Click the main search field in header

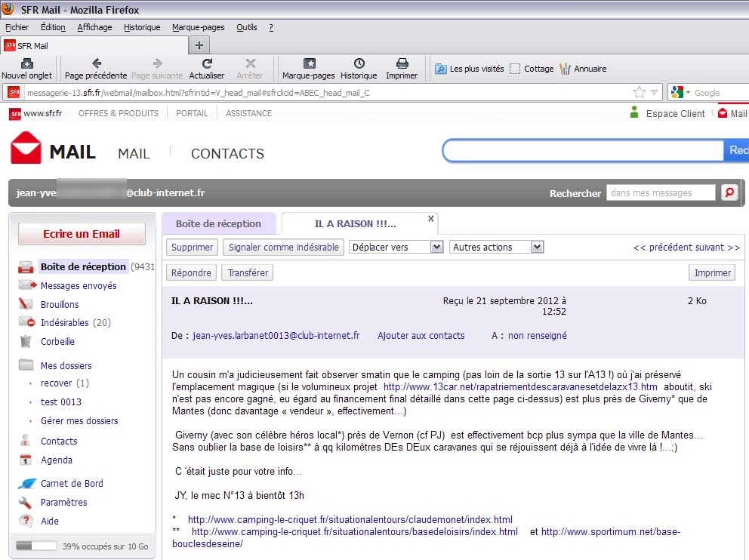point(583,150)
